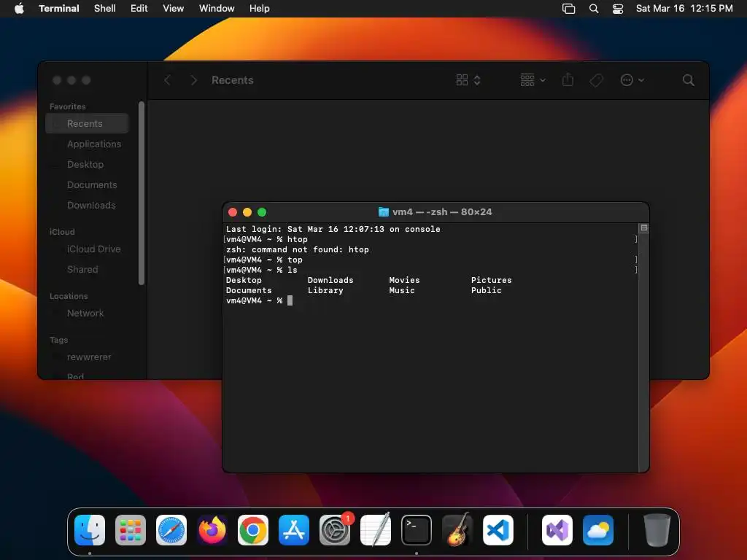Image resolution: width=747 pixels, height=560 pixels.
Task: Open the Terminal menu in menu bar
Action: pos(59,9)
